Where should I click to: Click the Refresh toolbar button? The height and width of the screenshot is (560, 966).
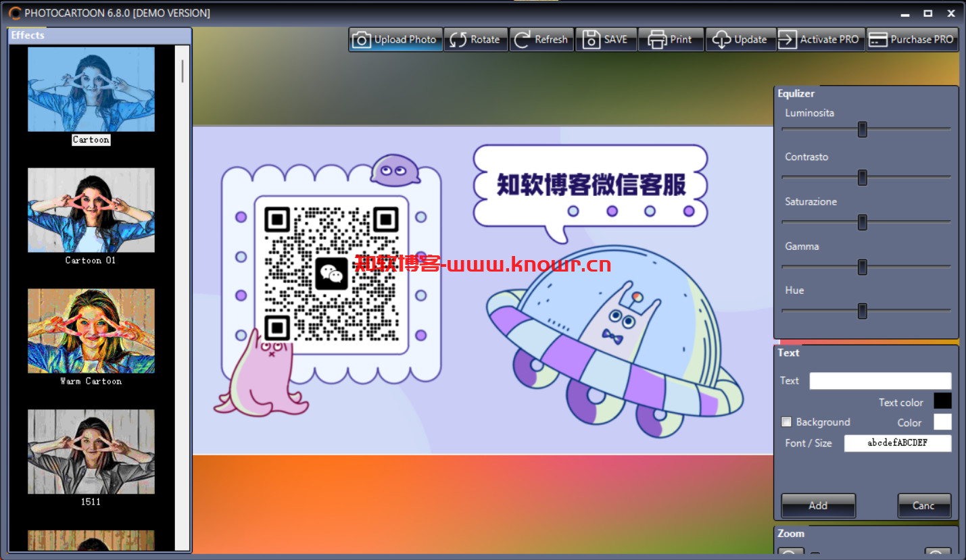point(541,39)
